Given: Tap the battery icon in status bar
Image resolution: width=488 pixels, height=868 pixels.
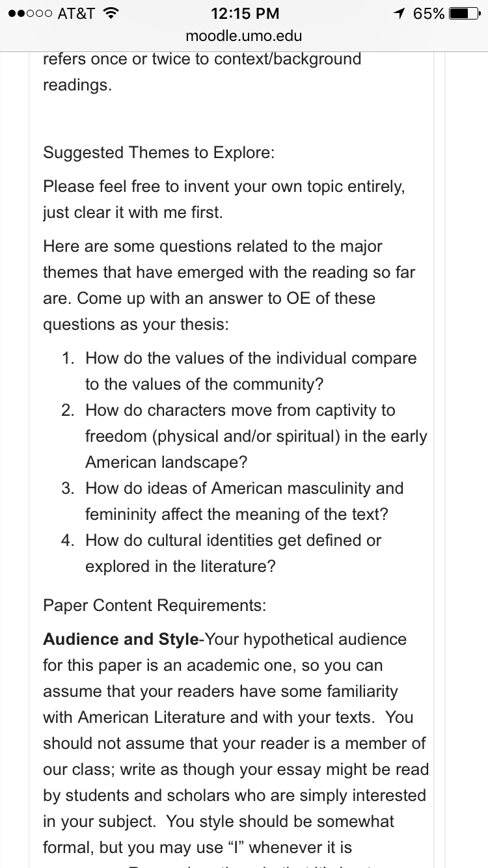Looking at the screenshot, I should (x=464, y=13).
